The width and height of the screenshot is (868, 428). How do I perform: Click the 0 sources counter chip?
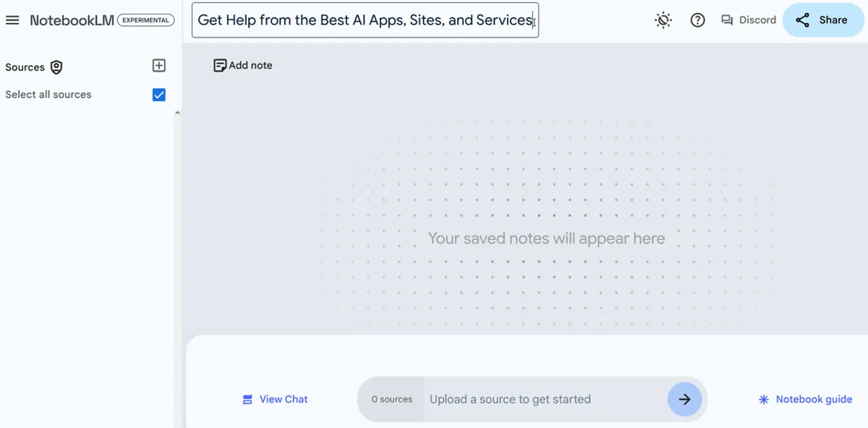tap(391, 400)
